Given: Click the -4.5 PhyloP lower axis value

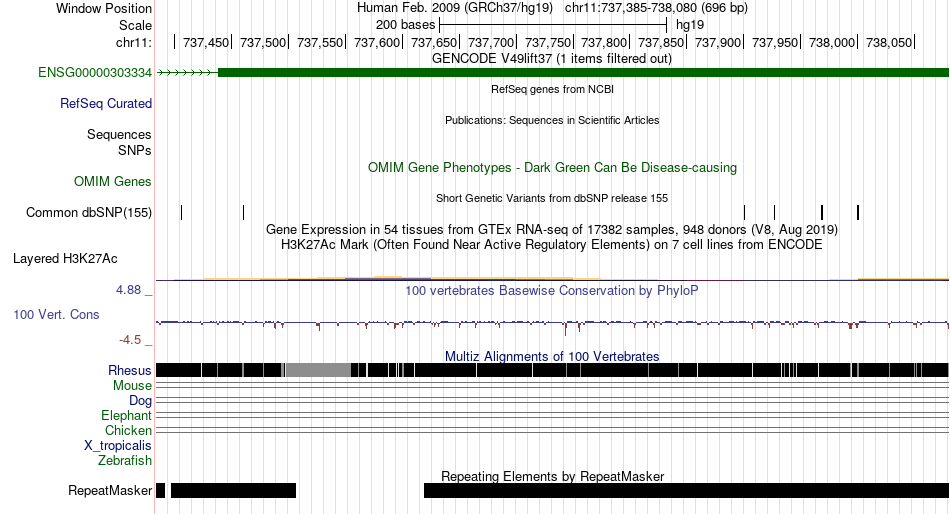Looking at the screenshot, I should (130, 340).
